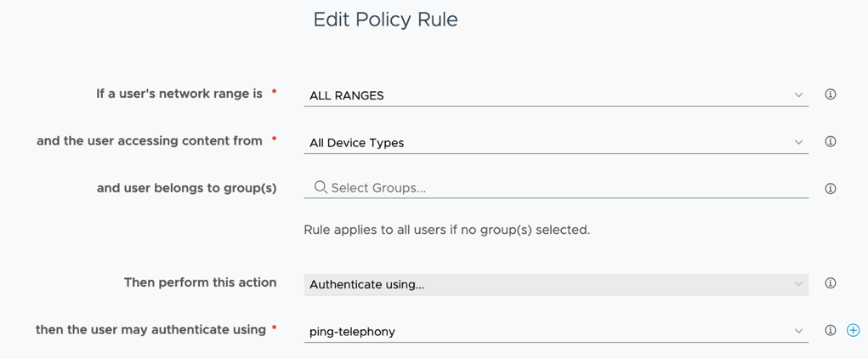Click info icon beside ping-telephony field
The width and height of the screenshot is (868, 359).
830,330
